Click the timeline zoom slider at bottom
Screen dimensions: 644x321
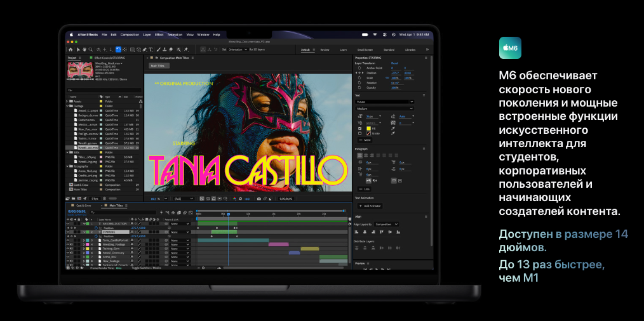(209, 268)
